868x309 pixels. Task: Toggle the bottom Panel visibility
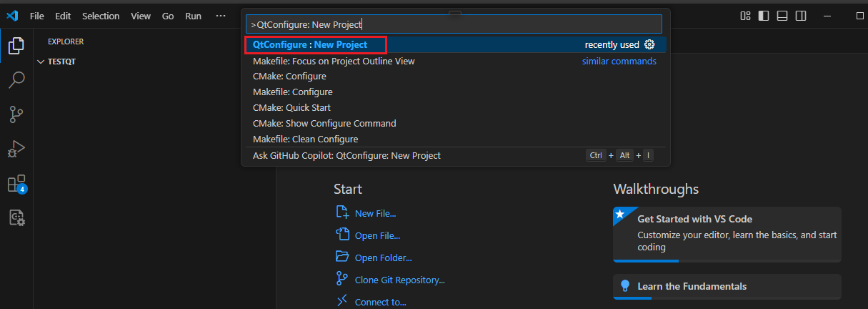tap(782, 16)
